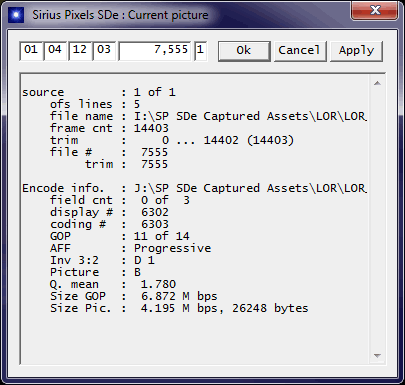Image resolution: width=405 pixels, height=385 pixels.
Task: Click the 'display # : 6302' line
Action: coord(109,212)
